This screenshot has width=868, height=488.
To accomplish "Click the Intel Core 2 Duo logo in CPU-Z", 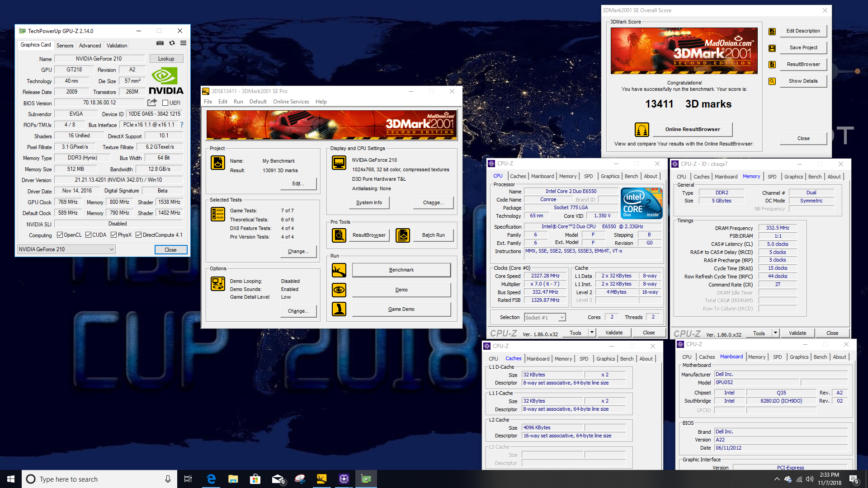I will (x=642, y=203).
